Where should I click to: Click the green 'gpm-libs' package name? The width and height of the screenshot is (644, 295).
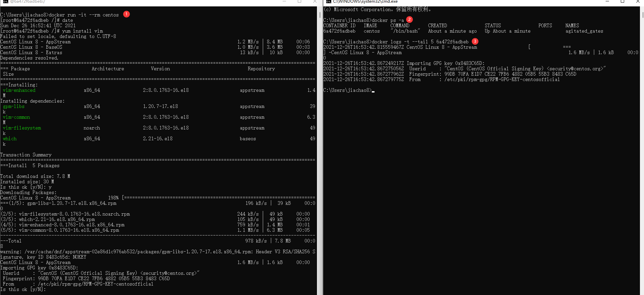14,106
